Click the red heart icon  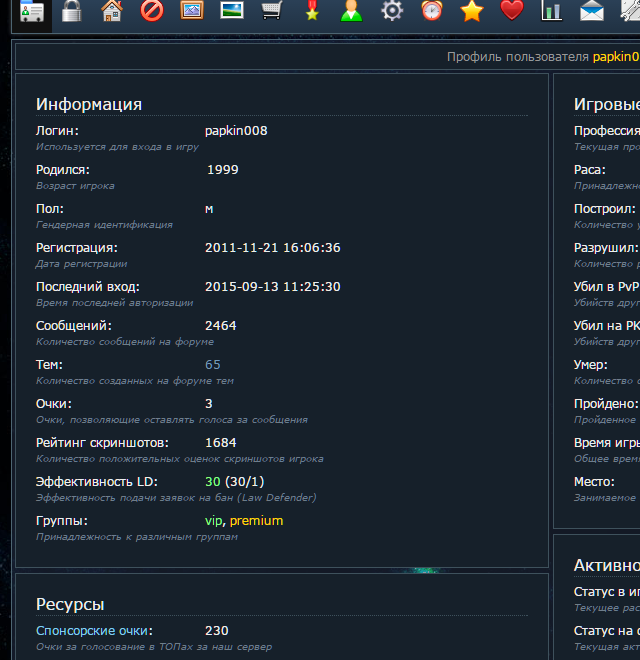(512, 11)
